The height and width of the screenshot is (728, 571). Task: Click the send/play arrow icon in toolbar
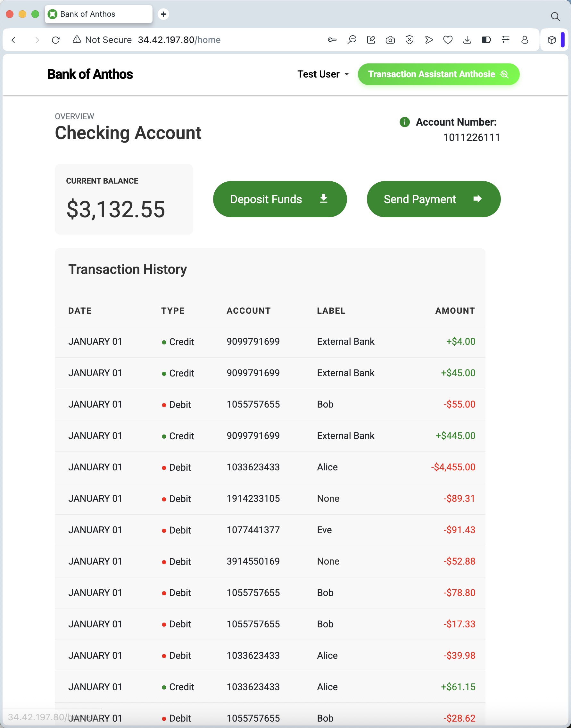[x=429, y=40]
